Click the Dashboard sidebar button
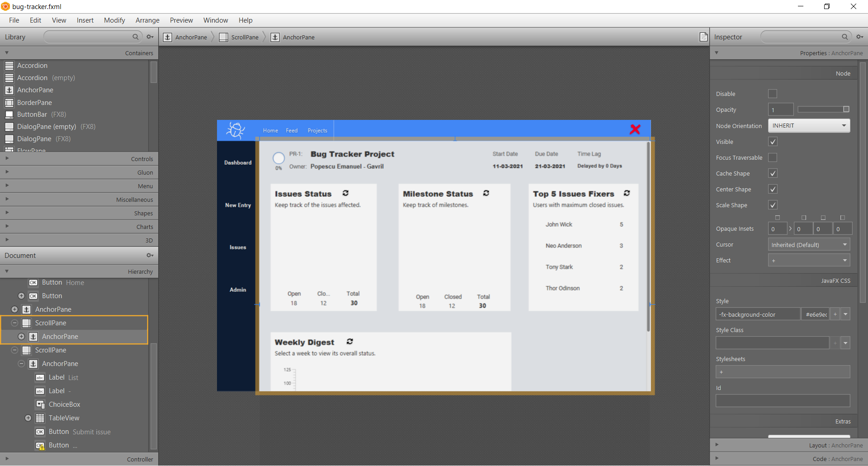This screenshot has height=466, width=868. pyautogui.click(x=238, y=163)
